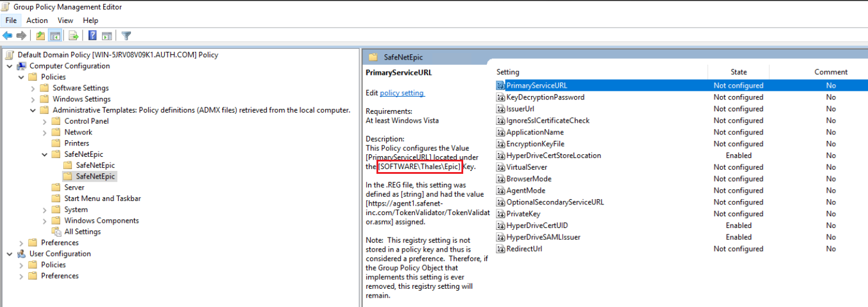Image resolution: width=868 pixels, height=307 pixels.
Task: Expand the Windows Settings tree node
Action: (33, 100)
